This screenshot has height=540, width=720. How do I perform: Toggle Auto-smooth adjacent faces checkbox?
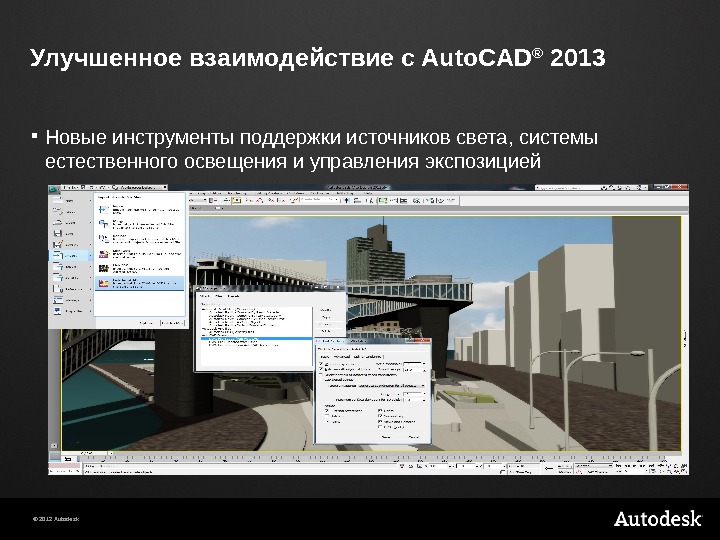point(321,369)
